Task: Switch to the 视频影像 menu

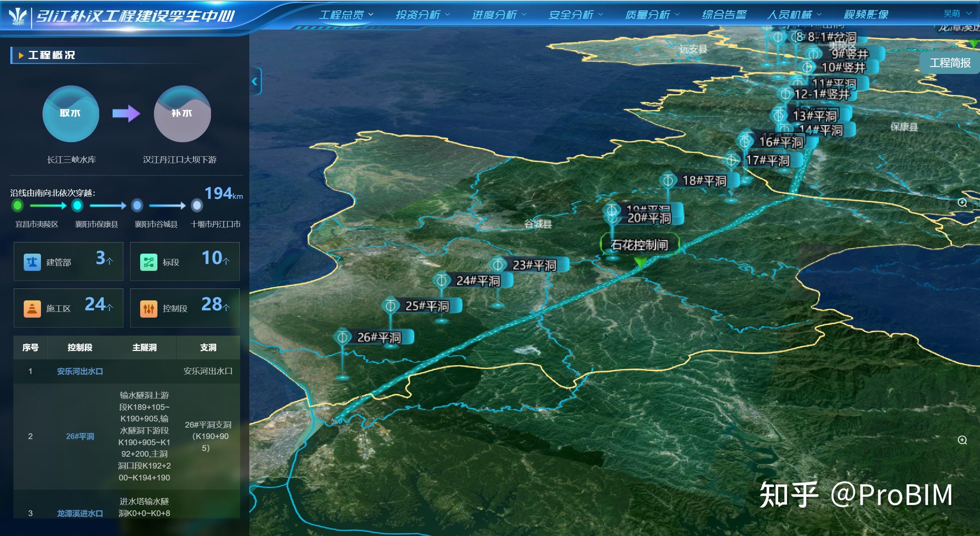Action: point(866,15)
